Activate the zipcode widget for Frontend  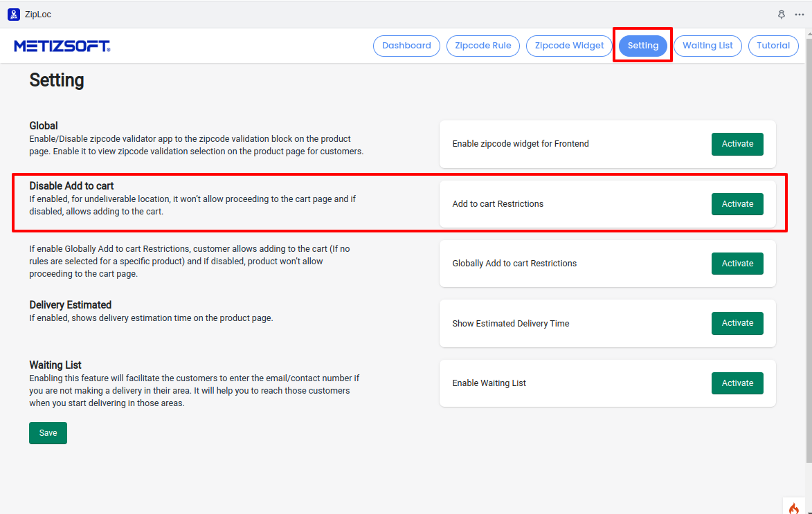click(x=737, y=144)
